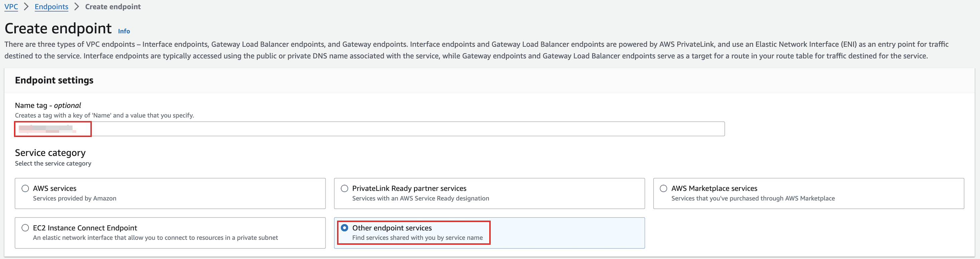The width and height of the screenshot is (980, 259).
Task: Click the elastic network interface description text
Action: coord(155,238)
